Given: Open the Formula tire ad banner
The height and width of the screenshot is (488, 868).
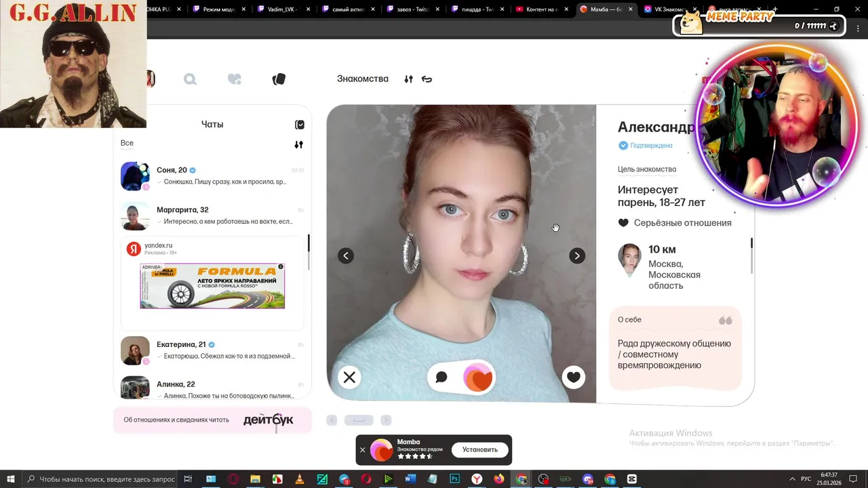Looking at the screenshot, I should tap(212, 286).
